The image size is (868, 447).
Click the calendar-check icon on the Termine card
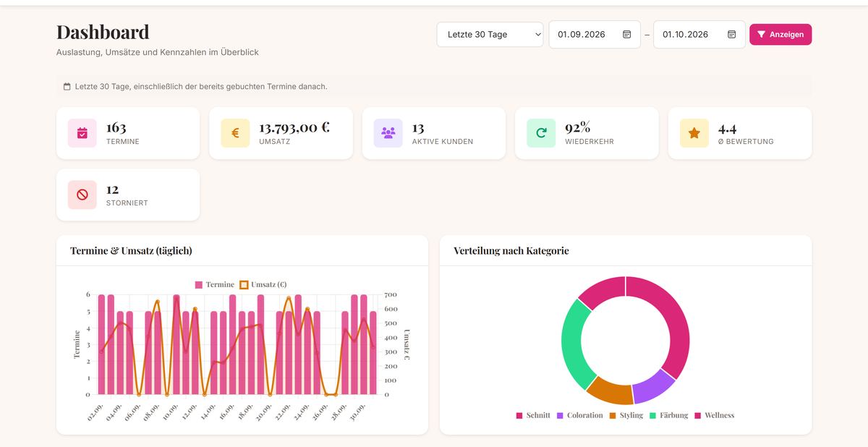pyautogui.click(x=82, y=133)
